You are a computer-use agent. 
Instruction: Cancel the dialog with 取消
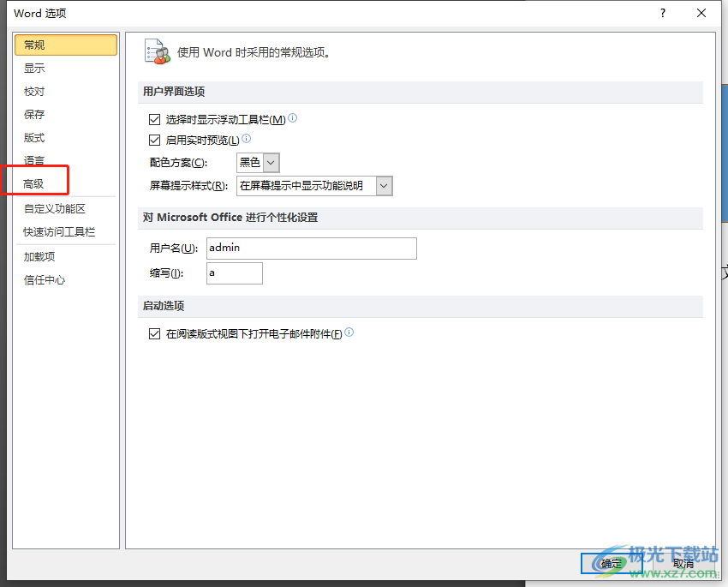pyautogui.click(x=683, y=564)
